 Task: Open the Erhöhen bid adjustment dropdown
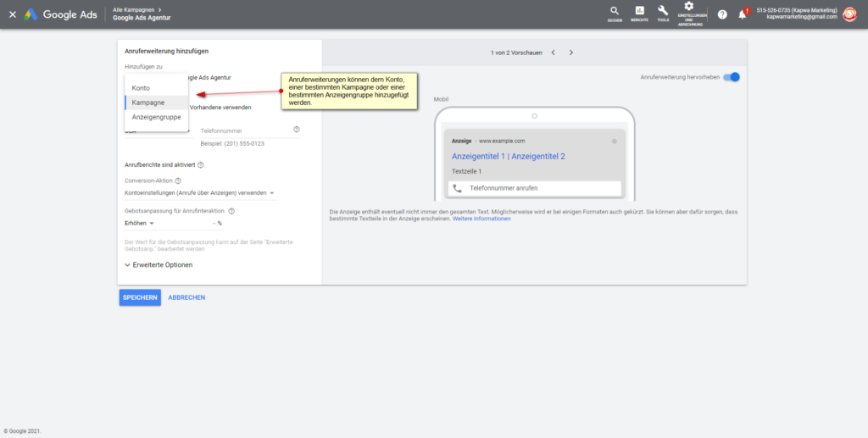[140, 224]
